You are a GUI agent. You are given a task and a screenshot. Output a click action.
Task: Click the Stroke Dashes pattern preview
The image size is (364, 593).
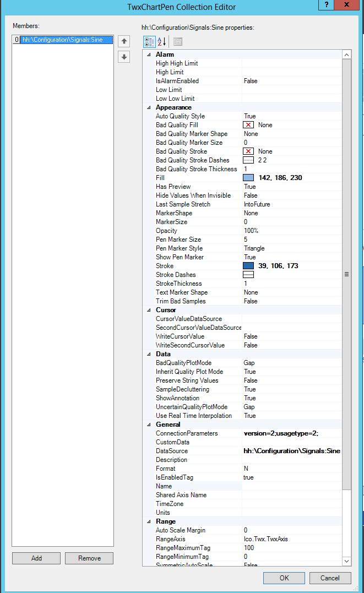(248, 275)
